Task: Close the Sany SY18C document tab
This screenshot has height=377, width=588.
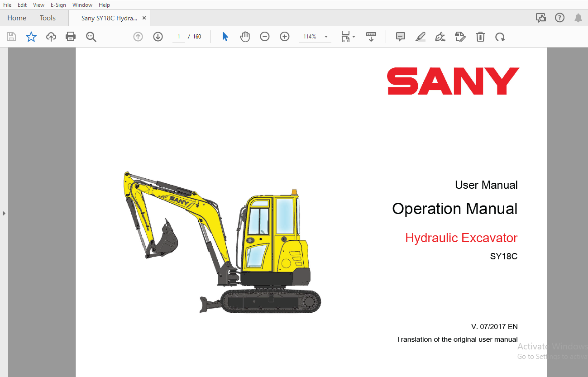Action: (x=144, y=18)
